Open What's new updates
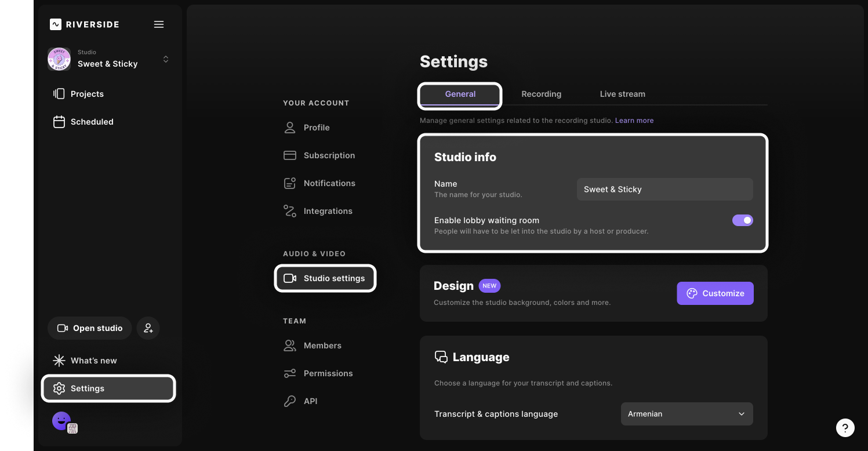The width and height of the screenshot is (868, 451). pyautogui.click(x=93, y=361)
